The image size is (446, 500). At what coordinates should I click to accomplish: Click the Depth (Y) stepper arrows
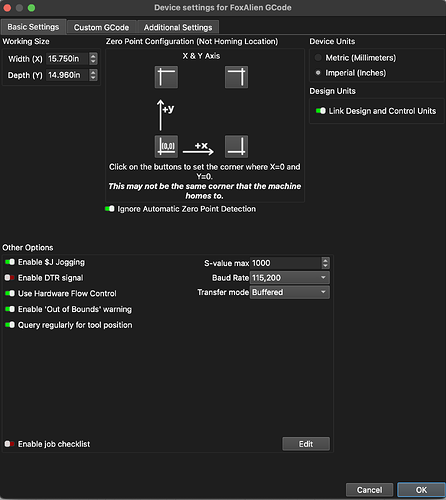pyautogui.click(x=93, y=75)
